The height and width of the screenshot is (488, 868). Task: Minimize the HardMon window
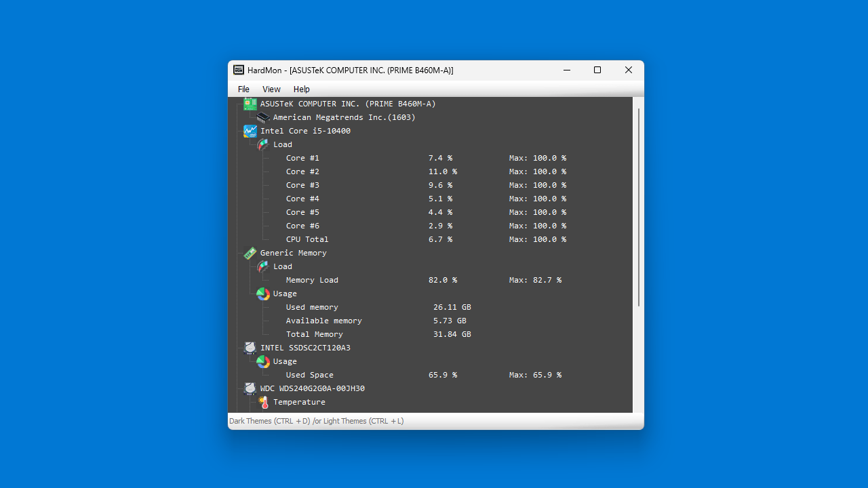pos(566,70)
